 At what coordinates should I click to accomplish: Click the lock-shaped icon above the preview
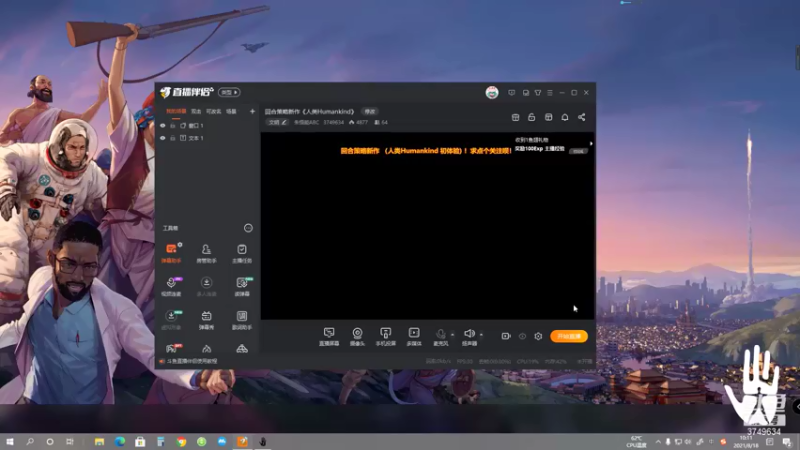(532, 117)
